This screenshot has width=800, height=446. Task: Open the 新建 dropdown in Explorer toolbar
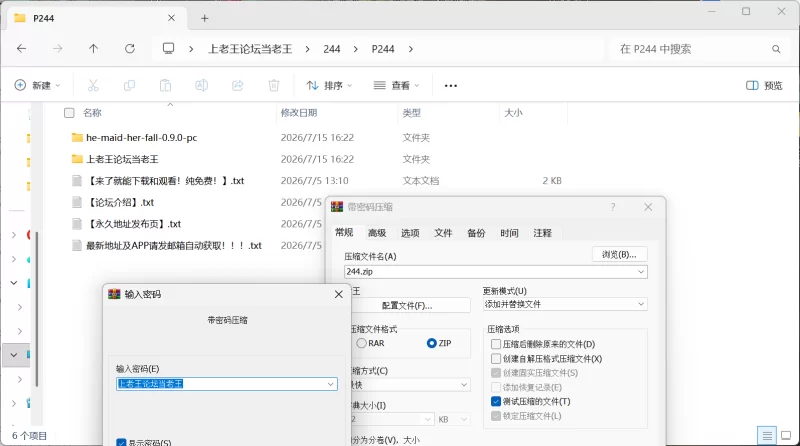(37, 85)
